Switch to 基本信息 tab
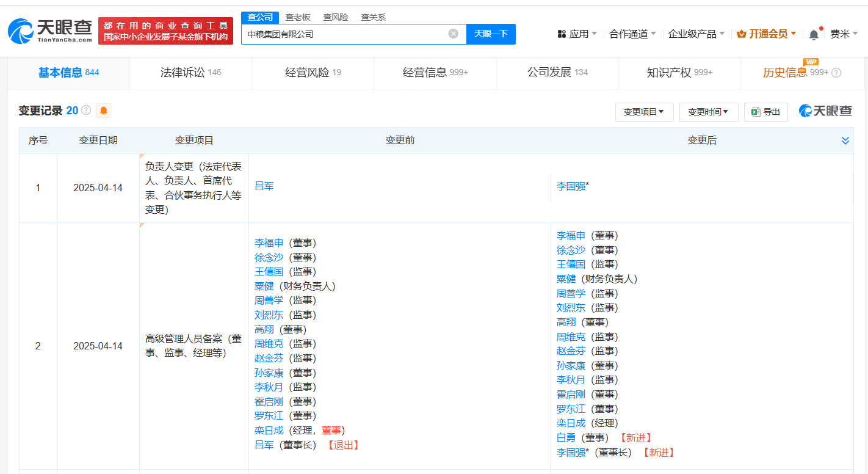This screenshot has width=868, height=474. click(x=68, y=73)
